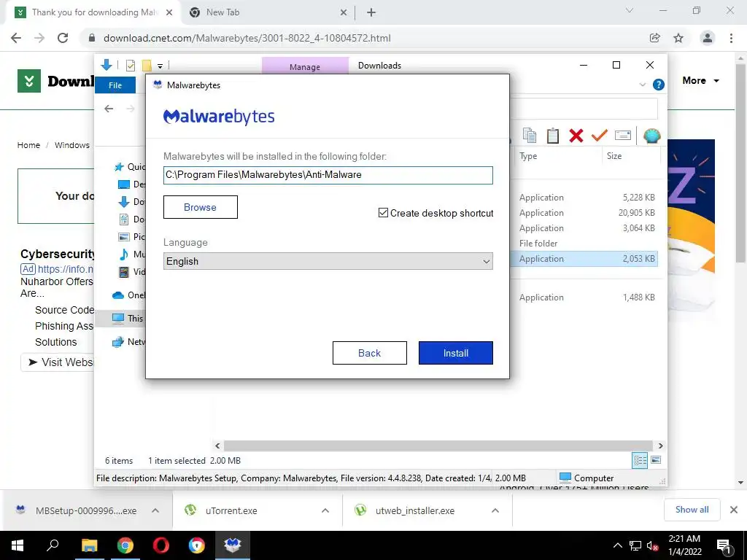Select Quick access star in navigation pane
Image resolution: width=747 pixels, height=560 pixels.
click(119, 167)
